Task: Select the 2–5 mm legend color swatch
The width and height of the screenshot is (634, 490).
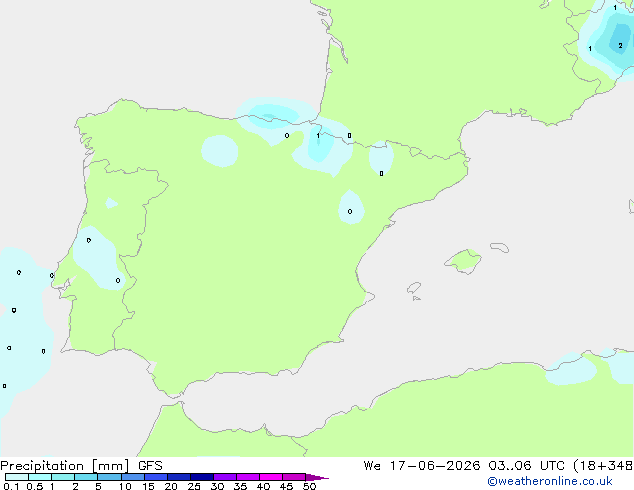Action: tap(86, 477)
